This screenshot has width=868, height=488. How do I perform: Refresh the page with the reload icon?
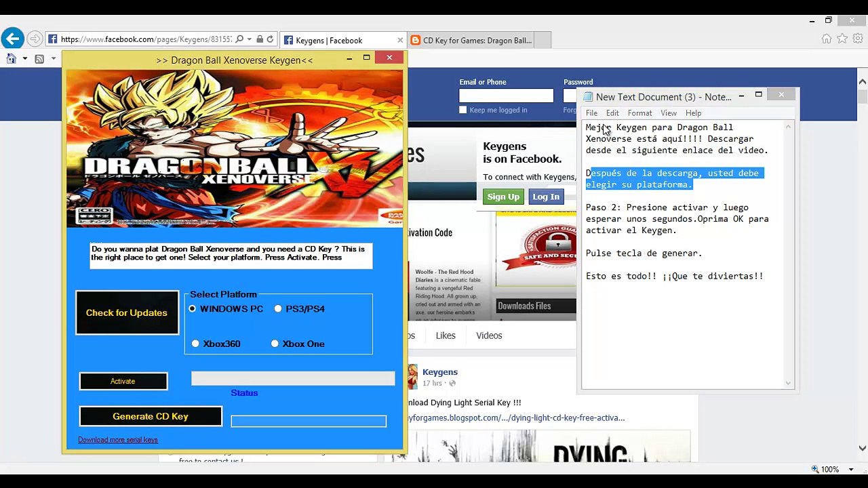click(270, 39)
